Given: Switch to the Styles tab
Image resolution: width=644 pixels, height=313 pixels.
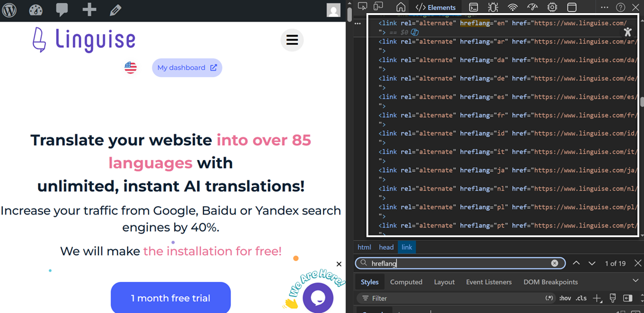Looking at the screenshot, I should [369, 282].
